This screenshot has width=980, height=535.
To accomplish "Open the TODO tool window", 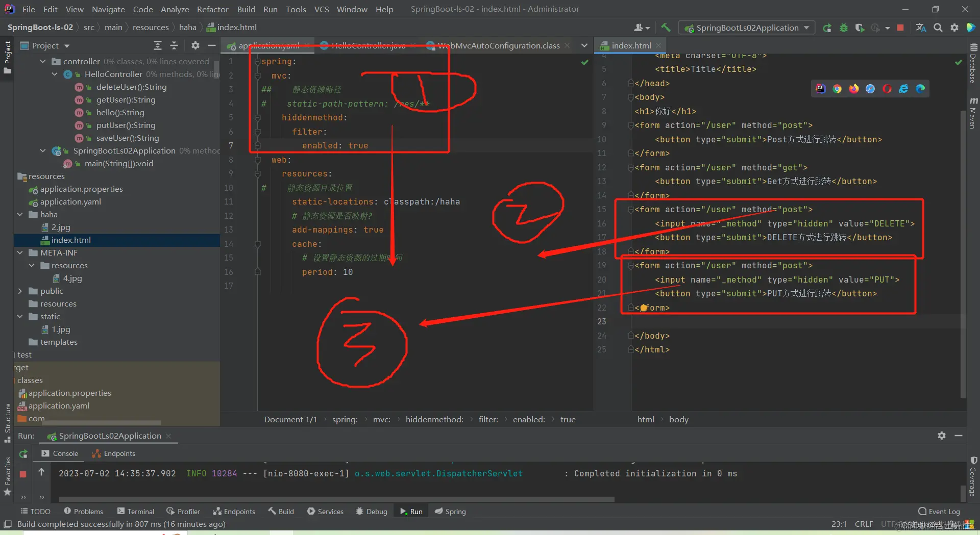I will point(35,512).
